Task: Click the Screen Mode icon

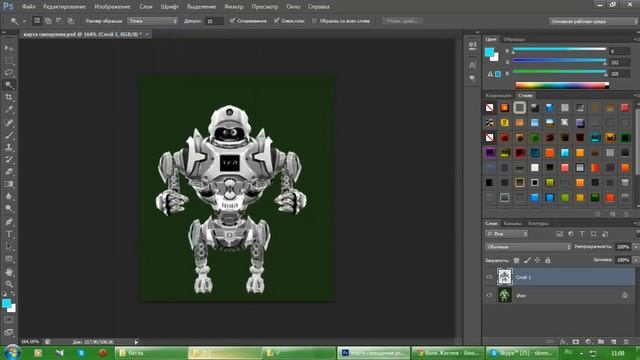Action: 9,332
